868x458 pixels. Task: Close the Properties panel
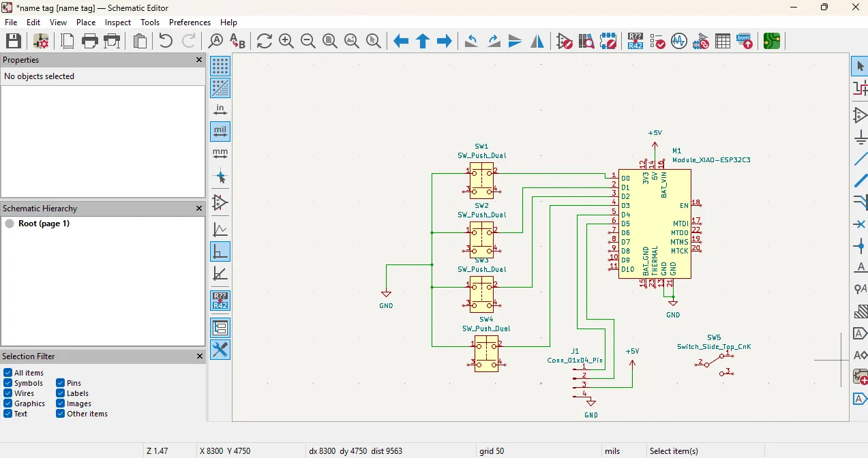(199, 60)
